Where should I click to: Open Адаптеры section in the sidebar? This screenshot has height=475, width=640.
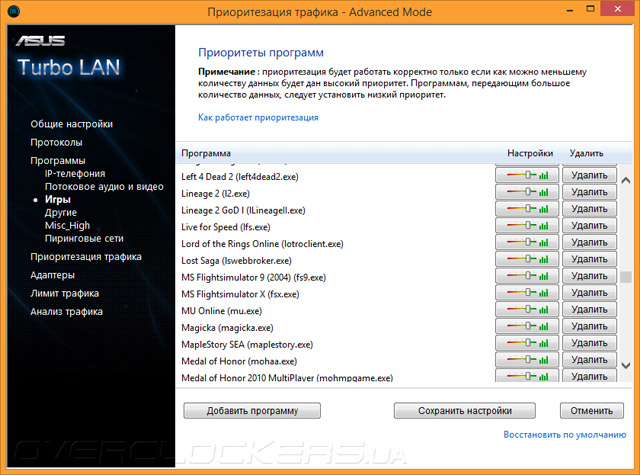(52, 275)
